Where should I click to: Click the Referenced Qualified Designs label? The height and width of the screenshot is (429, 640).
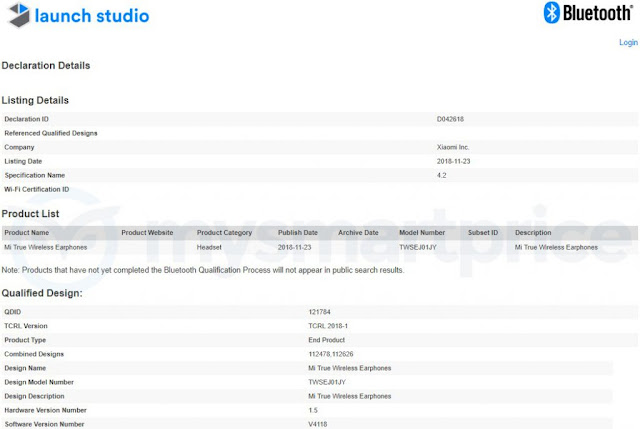click(51, 133)
